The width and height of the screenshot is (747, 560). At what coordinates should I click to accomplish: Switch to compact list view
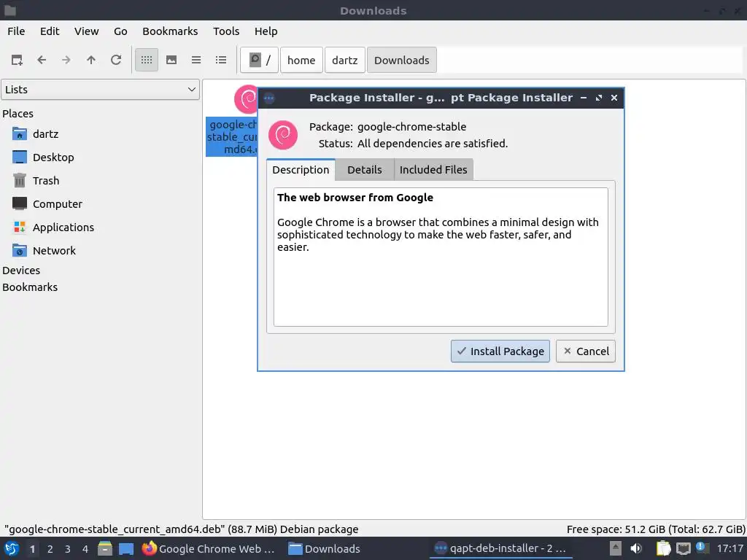point(196,60)
